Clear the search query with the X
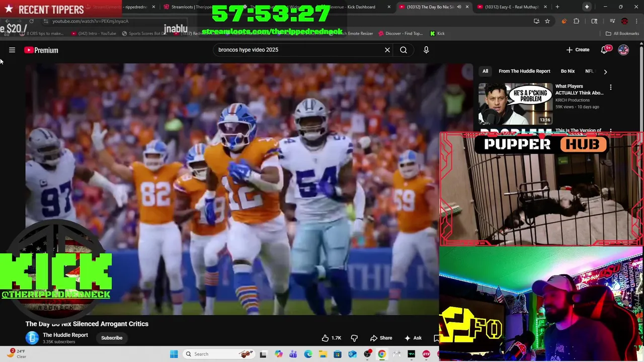The image size is (644, 362). 387,50
